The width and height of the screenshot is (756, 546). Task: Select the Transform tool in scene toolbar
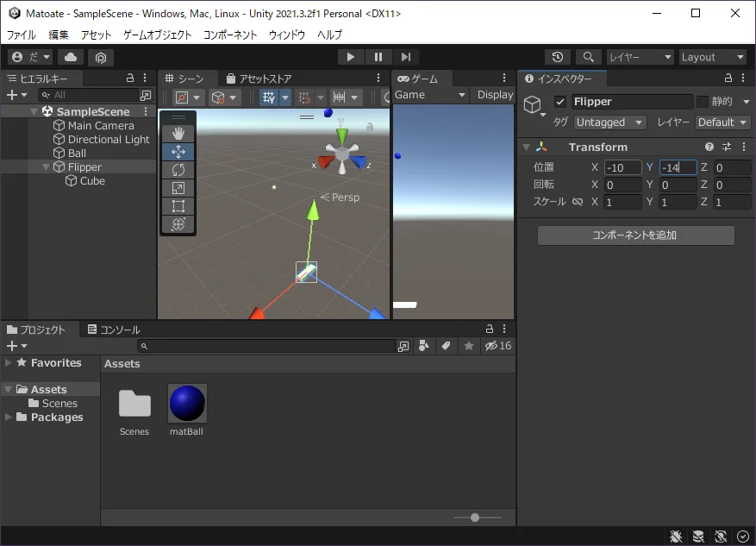coord(178,223)
